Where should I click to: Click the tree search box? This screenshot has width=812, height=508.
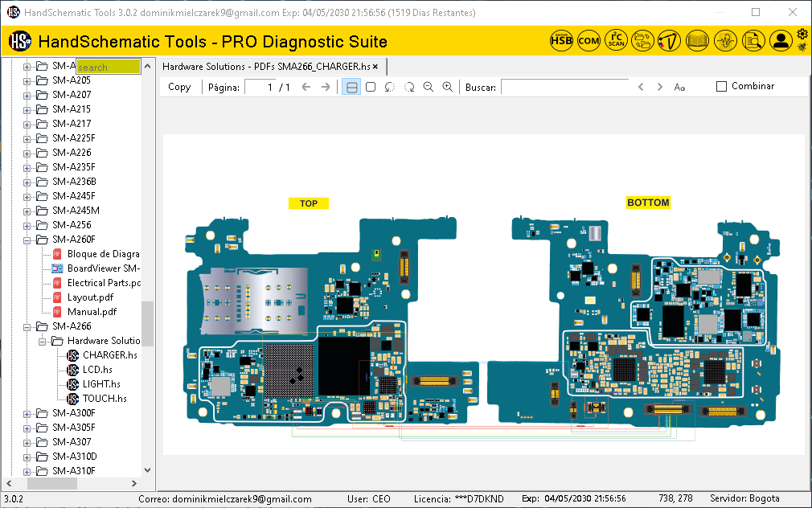[109, 67]
